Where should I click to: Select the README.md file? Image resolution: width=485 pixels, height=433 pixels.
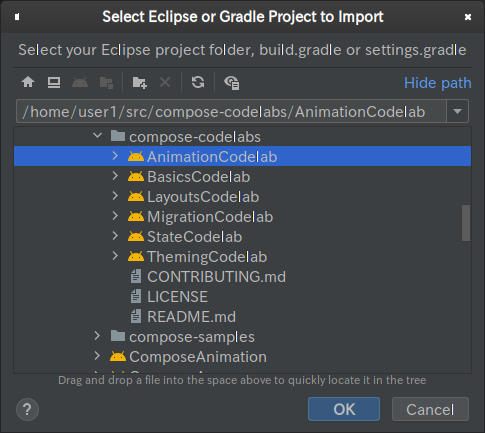[242, 316]
